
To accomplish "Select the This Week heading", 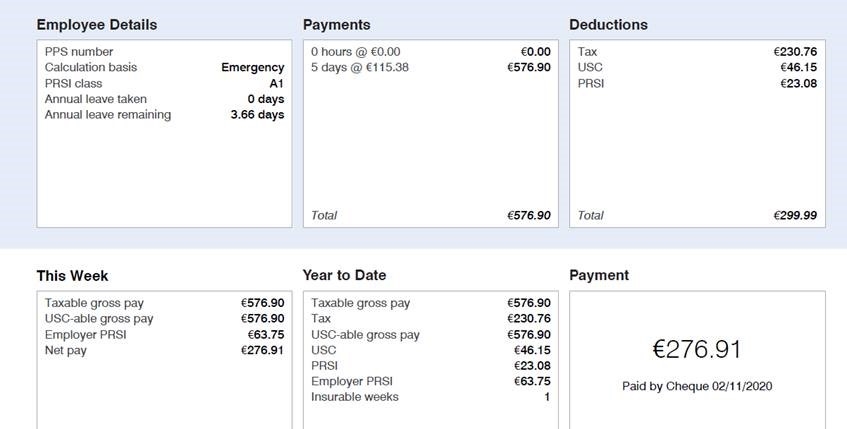I will [x=72, y=276].
